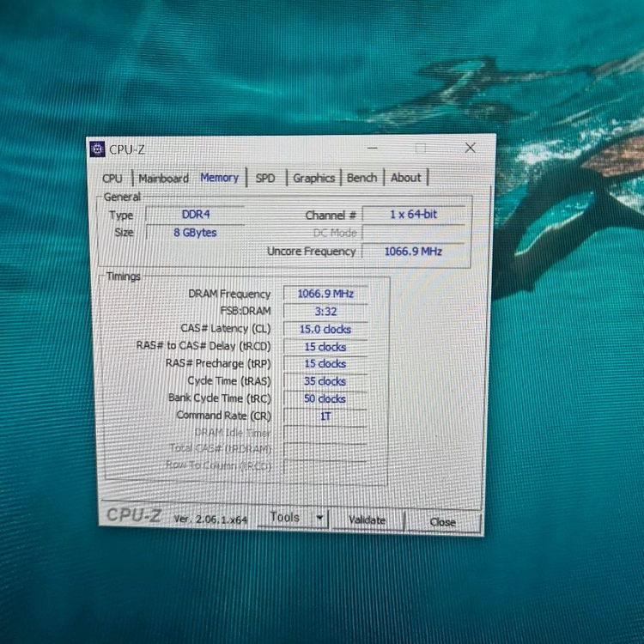Screen dimensions: 644x644
Task: Click the Command Rate (CR) label
Action: point(224,416)
